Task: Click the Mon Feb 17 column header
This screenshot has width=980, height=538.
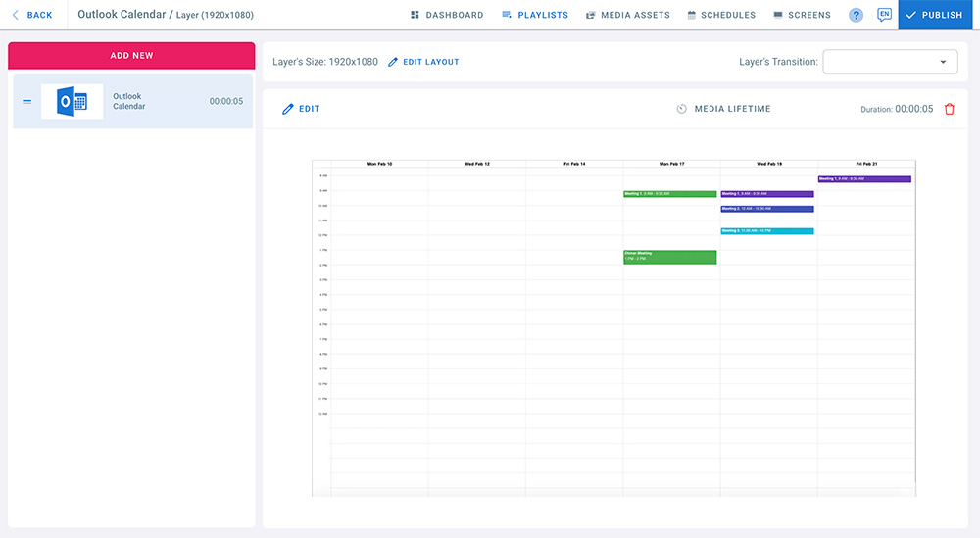Action: 672,164
